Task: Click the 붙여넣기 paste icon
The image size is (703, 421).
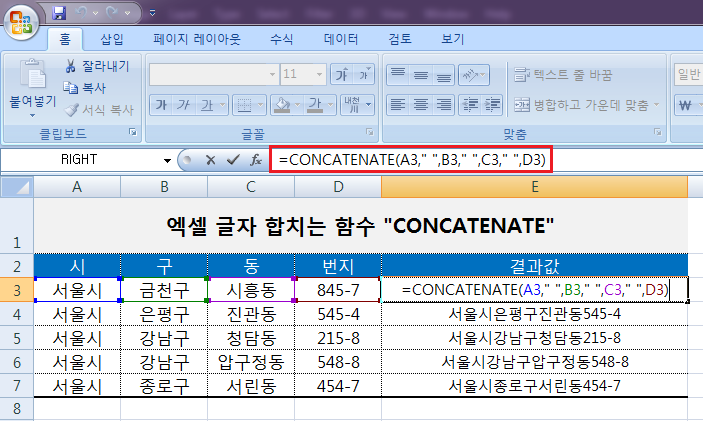Action: pos(33,74)
